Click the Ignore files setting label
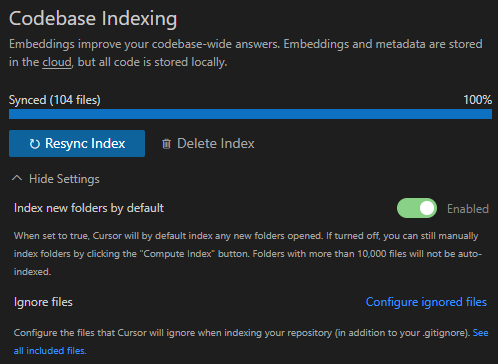The height and width of the screenshot is (364, 498). click(43, 302)
